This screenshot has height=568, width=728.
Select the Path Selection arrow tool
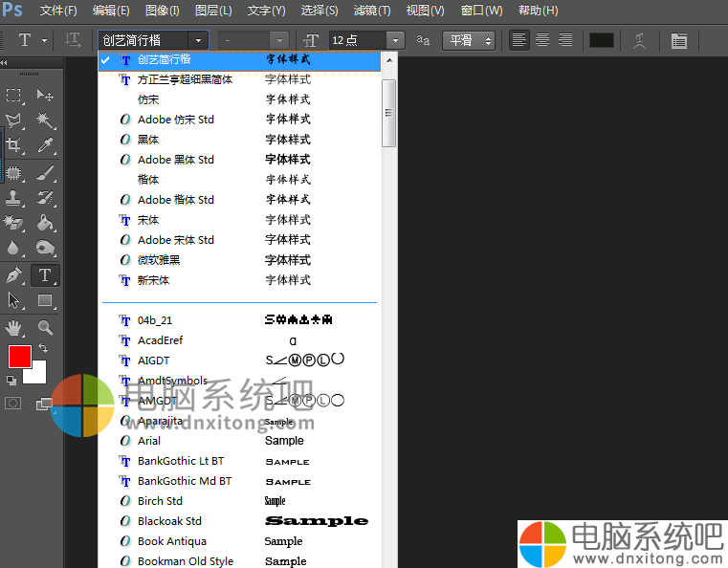click(x=13, y=300)
